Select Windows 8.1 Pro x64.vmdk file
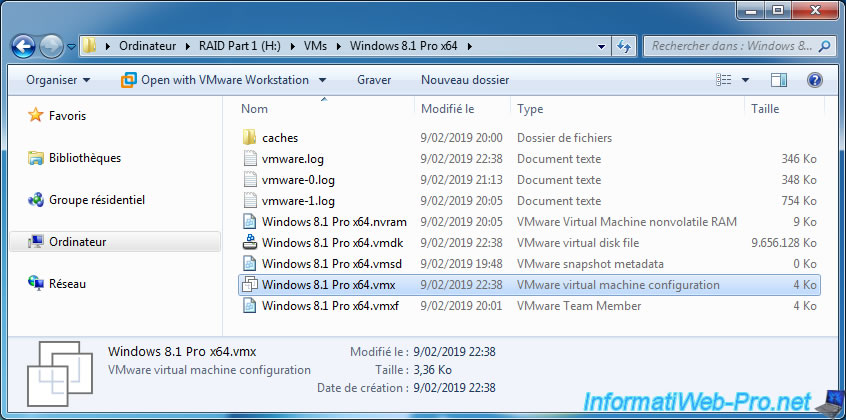The image size is (846, 420). coord(529,243)
